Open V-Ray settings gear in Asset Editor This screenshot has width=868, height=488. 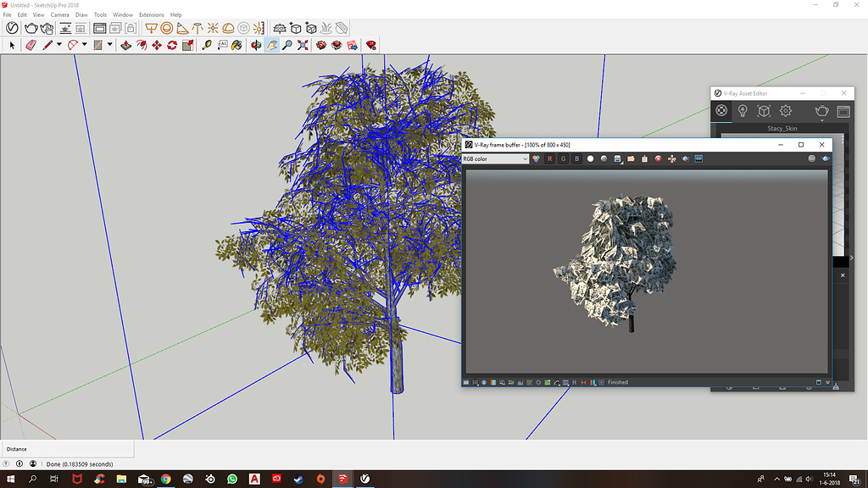[786, 111]
